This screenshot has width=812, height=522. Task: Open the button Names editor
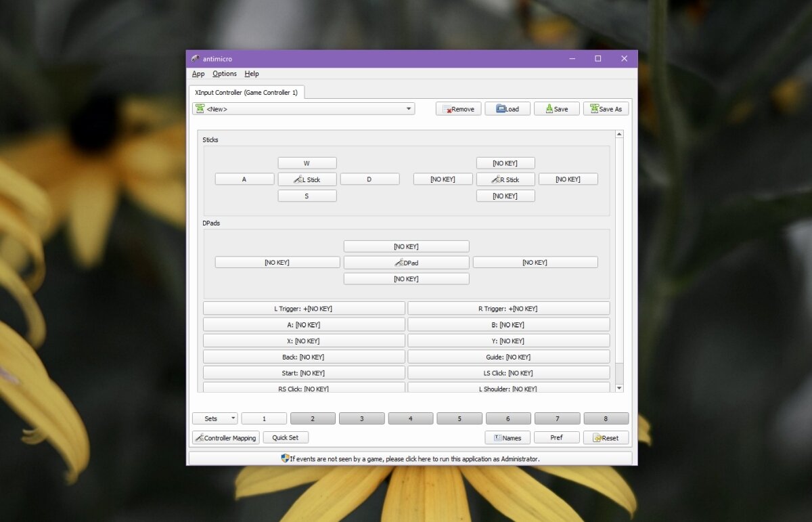point(507,437)
